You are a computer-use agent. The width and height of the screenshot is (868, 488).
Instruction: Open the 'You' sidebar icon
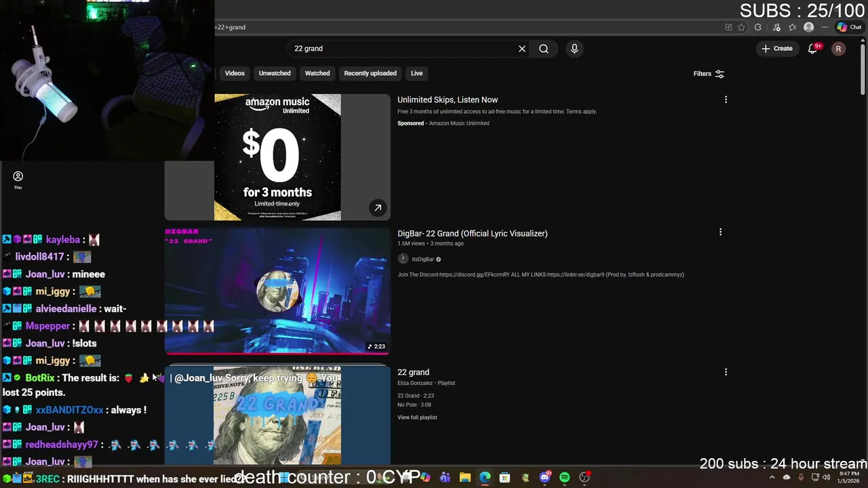[18, 180]
